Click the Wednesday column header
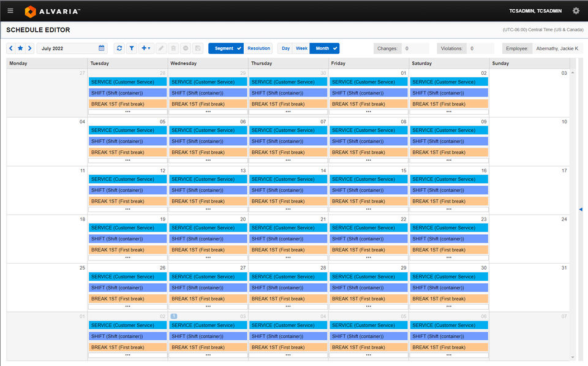 pyautogui.click(x=208, y=63)
